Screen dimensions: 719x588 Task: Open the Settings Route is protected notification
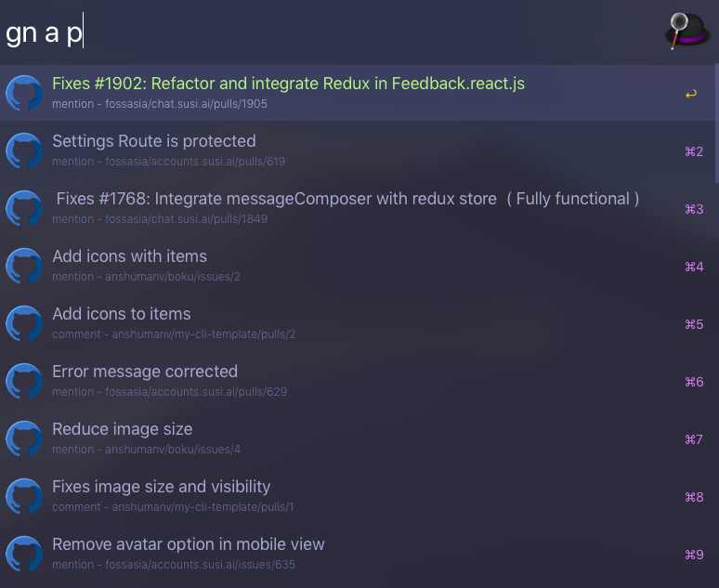[358, 150]
